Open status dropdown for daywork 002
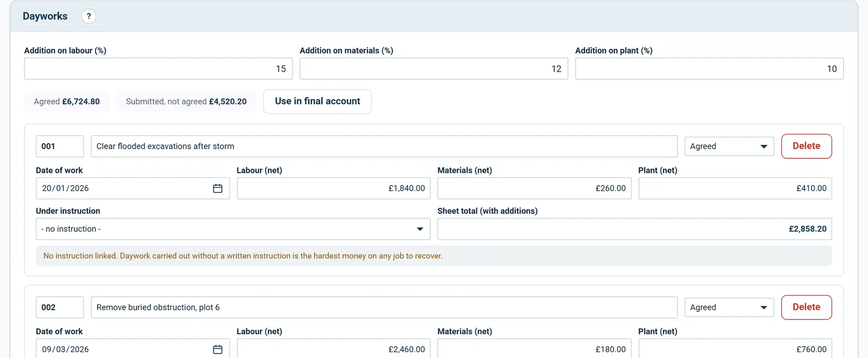Image resolution: width=868 pixels, height=358 pixels. [729, 308]
